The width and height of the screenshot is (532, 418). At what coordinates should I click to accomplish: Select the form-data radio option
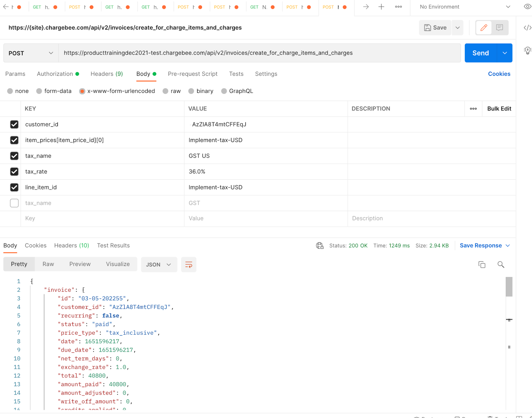(39, 91)
